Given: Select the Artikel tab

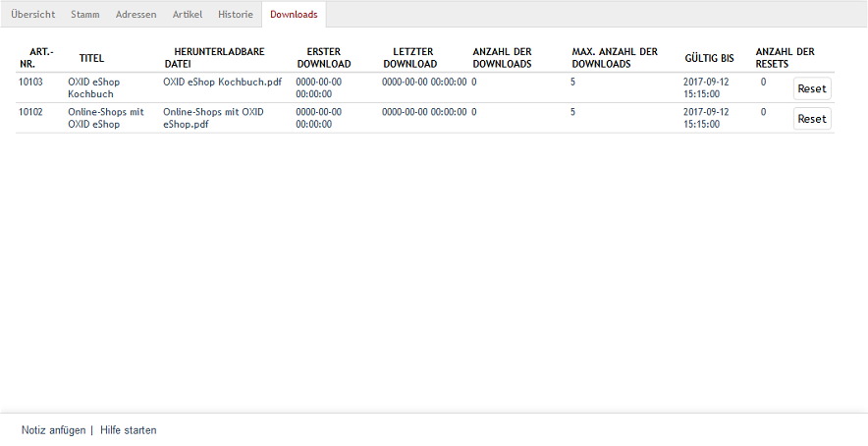Looking at the screenshot, I should 187,15.
